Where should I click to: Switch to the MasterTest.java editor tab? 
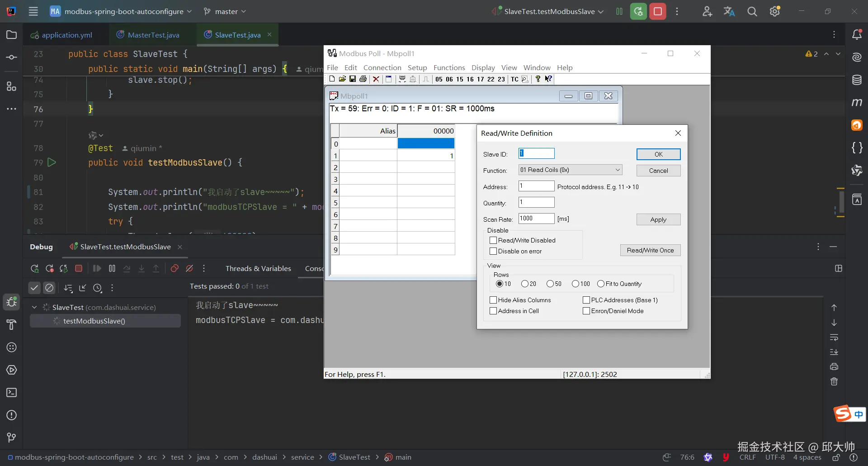click(153, 35)
